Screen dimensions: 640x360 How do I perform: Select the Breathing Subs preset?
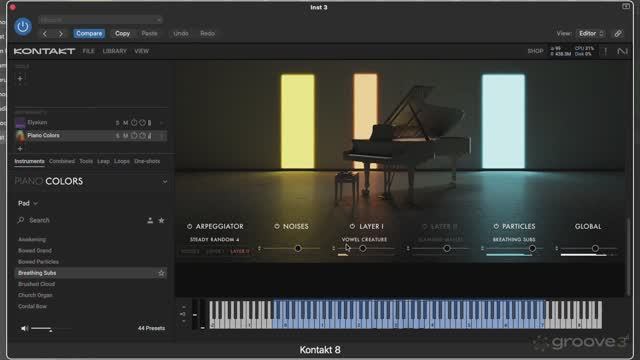point(91,273)
